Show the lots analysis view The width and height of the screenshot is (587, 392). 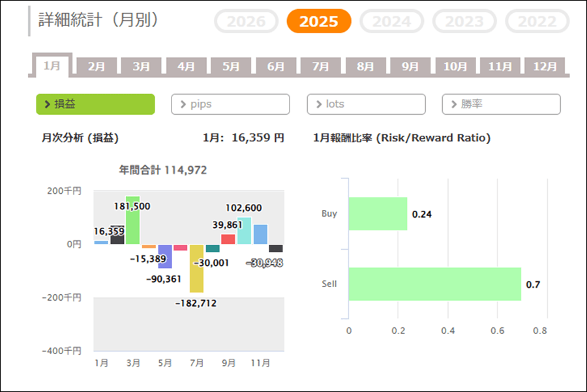[366, 104]
